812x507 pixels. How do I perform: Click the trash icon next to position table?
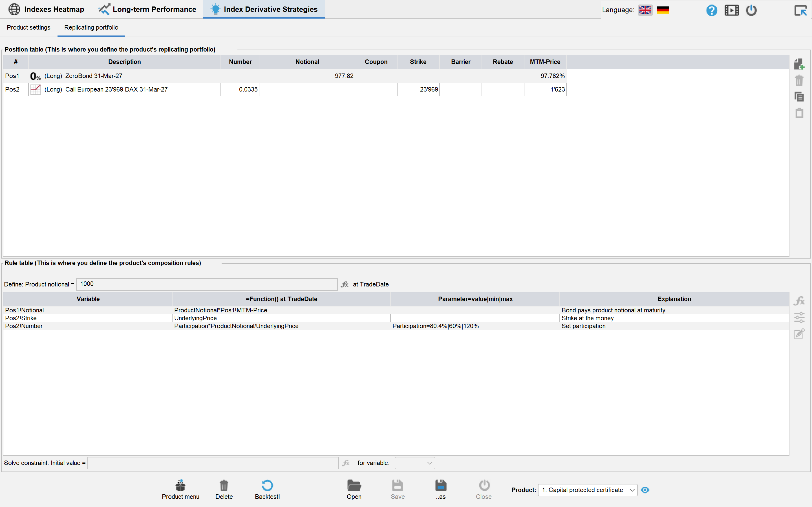tap(799, 81)
